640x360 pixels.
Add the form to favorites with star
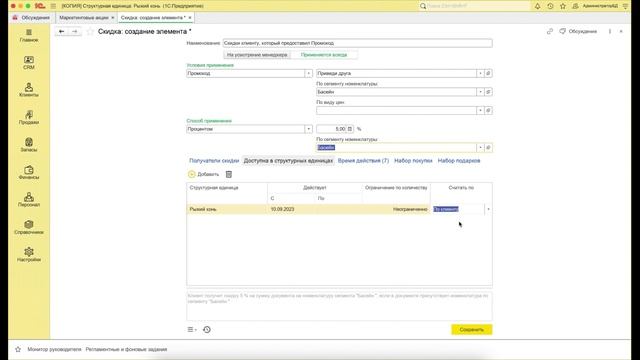tap(90, 31)
